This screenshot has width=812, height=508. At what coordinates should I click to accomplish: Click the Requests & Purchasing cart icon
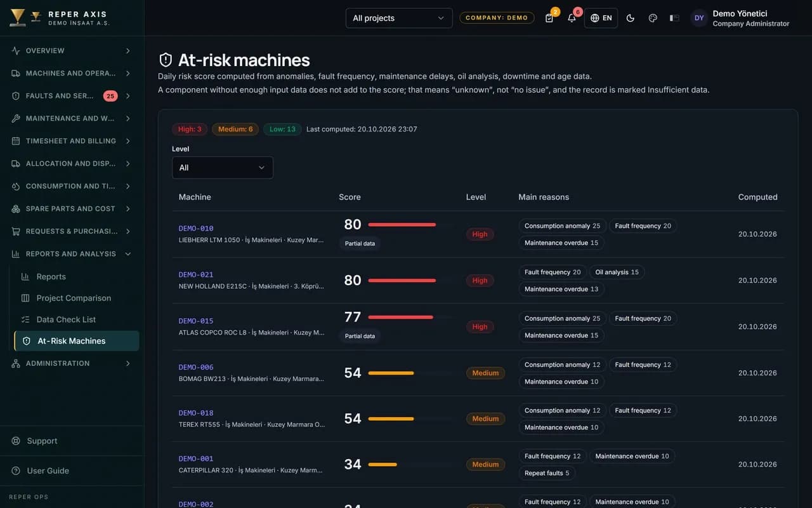coord(16,231)
